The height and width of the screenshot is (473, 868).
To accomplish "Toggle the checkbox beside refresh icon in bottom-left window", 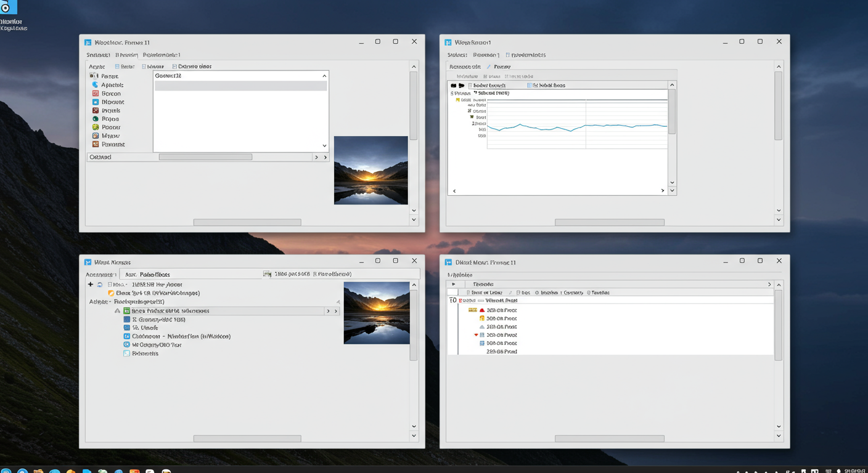I will pos(110,285).
